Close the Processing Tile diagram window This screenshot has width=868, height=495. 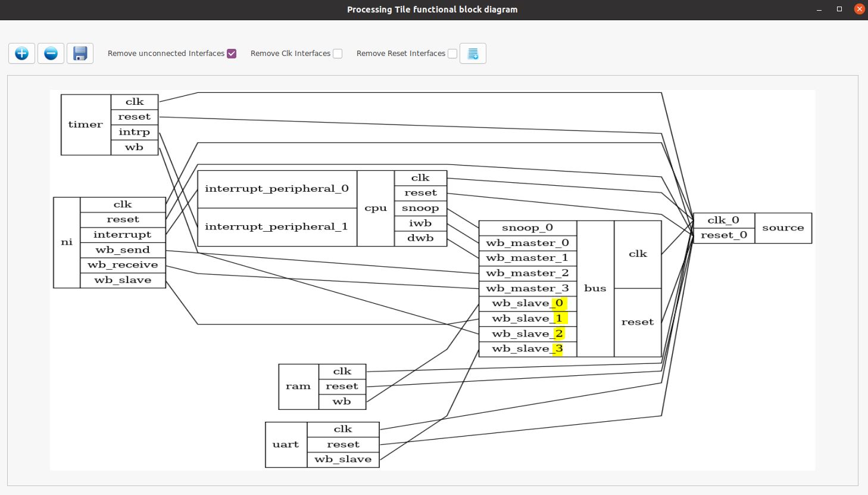coord(859,10)
